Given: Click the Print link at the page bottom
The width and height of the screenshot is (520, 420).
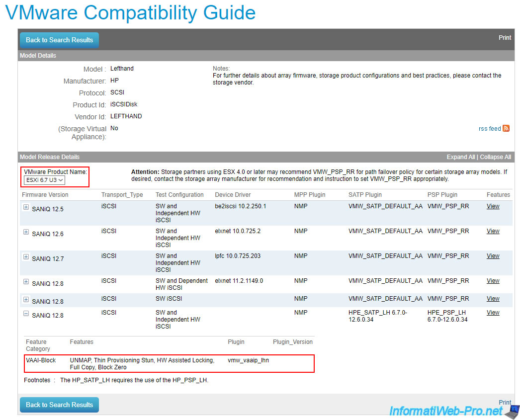Looking at the screenshot, I should tap(505, 402).
